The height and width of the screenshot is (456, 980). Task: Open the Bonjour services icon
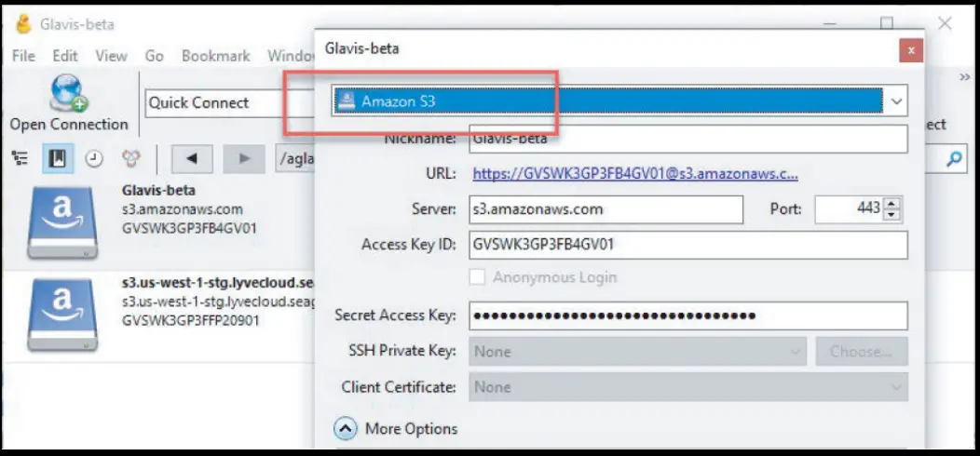click(x=131, y=158)
